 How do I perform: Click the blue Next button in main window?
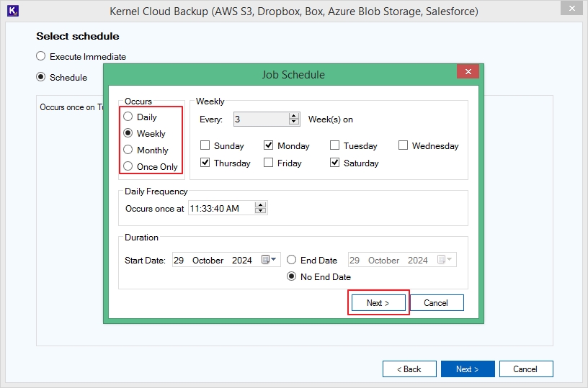(468, 369)
